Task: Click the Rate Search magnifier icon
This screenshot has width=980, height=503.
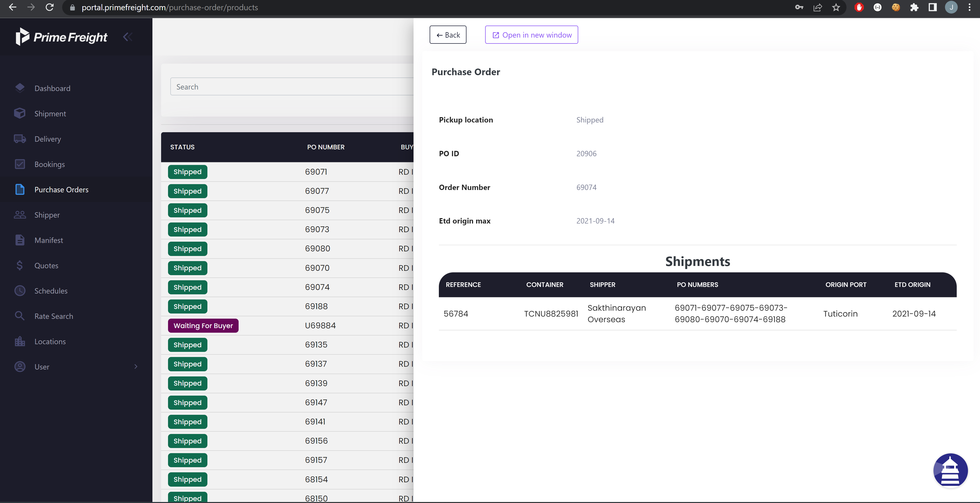Action: point(20,316)
